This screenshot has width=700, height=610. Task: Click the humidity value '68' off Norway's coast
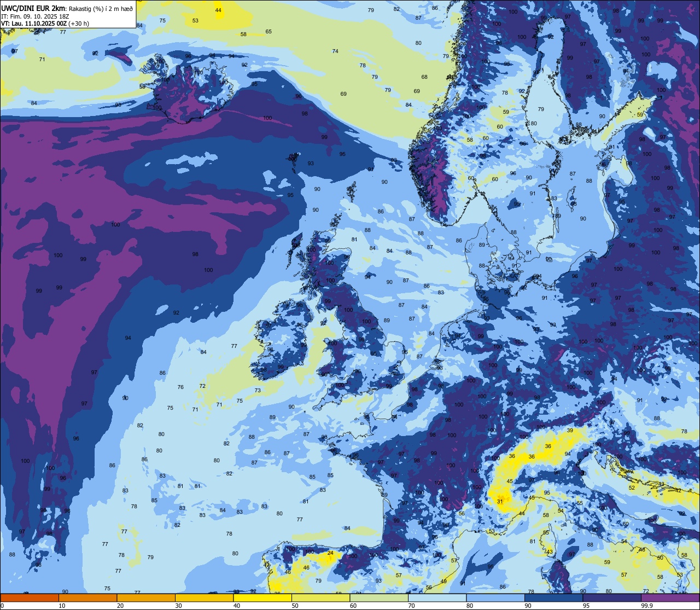[424, 77]
